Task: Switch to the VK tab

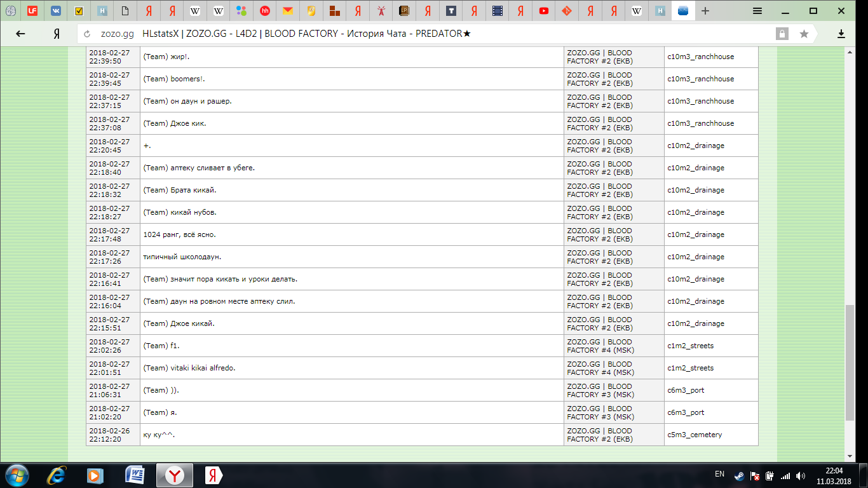Action: click(56, 11)
